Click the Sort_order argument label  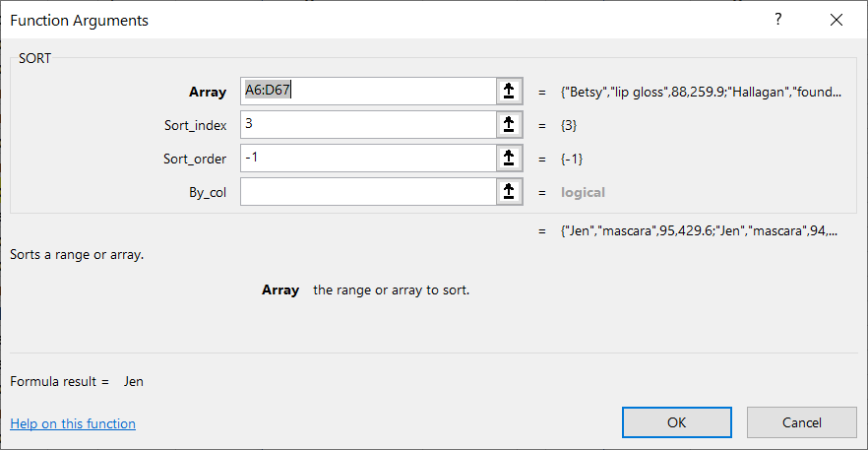(195, 160)
